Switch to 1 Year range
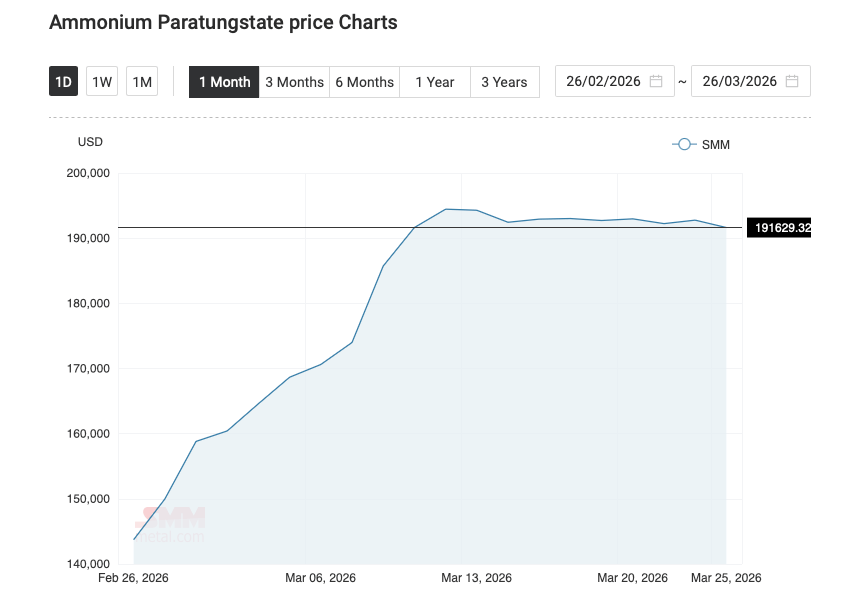The width and height of the screenshot is (848, 602). click(435, 82)
